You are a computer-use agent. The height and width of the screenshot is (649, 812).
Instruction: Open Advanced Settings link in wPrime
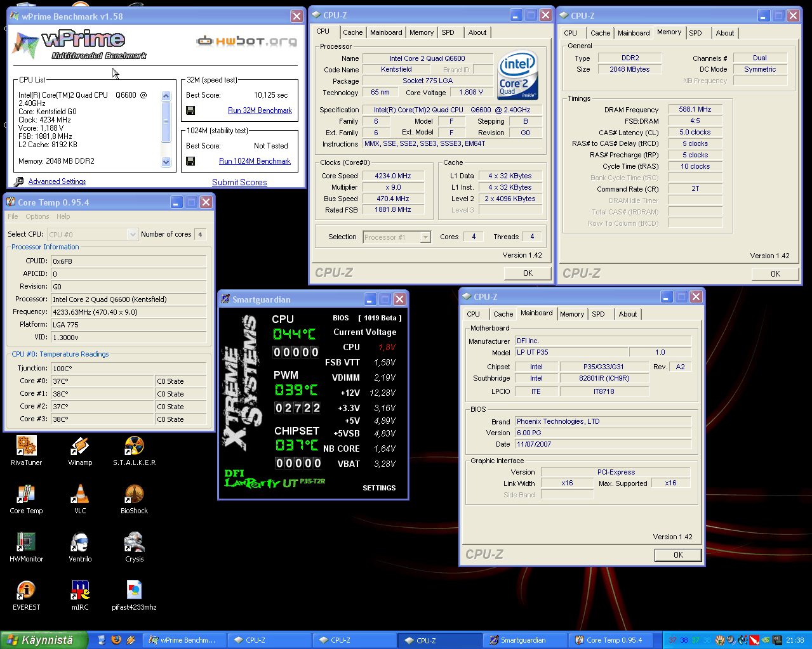(x=57, y=181)
